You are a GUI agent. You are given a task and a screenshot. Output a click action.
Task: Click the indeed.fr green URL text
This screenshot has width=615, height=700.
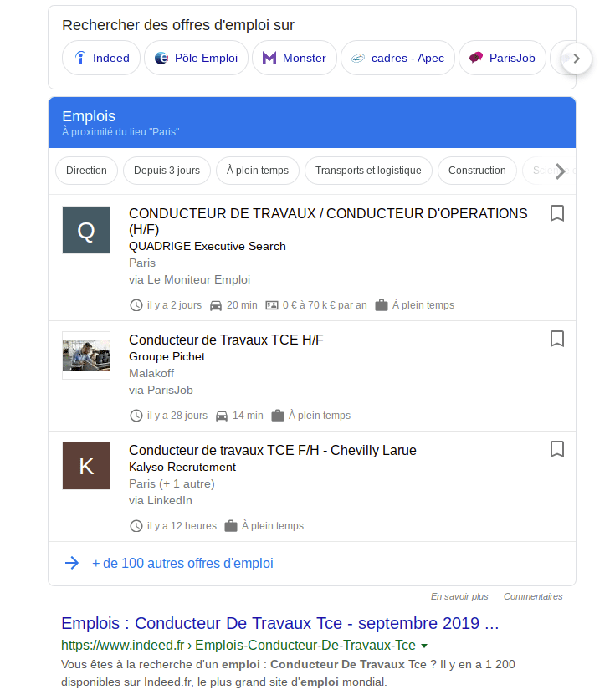click(x=238, y=645)
